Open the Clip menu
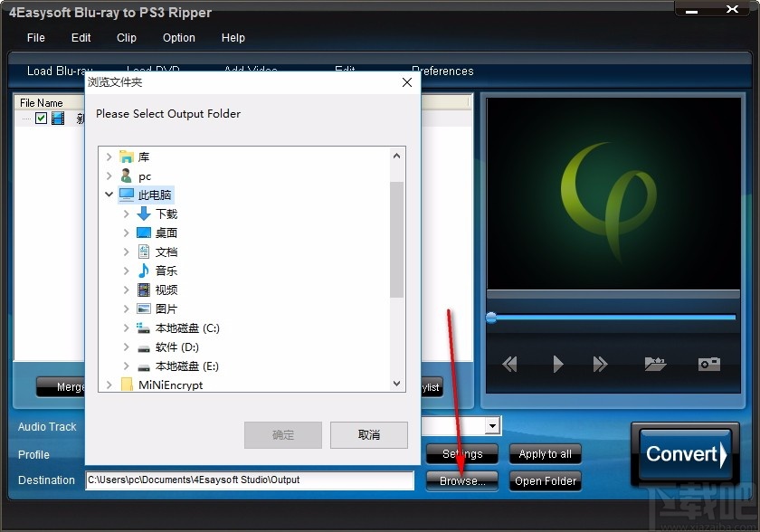Viewport: 760px width, 532px height. [126, 38]
